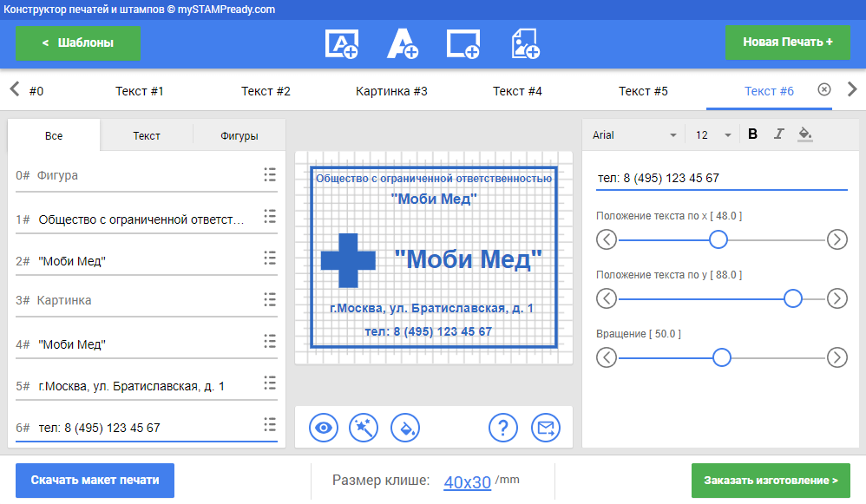The width and height of the screenshot is (866, 504).
Task: Switch to Текст #1 tab
Action: 139,91
